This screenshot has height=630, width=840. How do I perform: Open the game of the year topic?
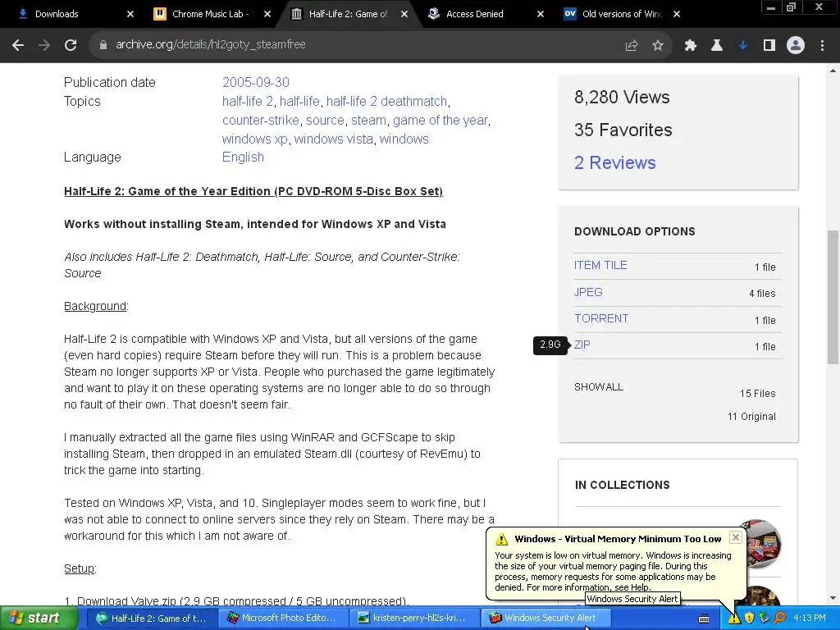(441, 120)
